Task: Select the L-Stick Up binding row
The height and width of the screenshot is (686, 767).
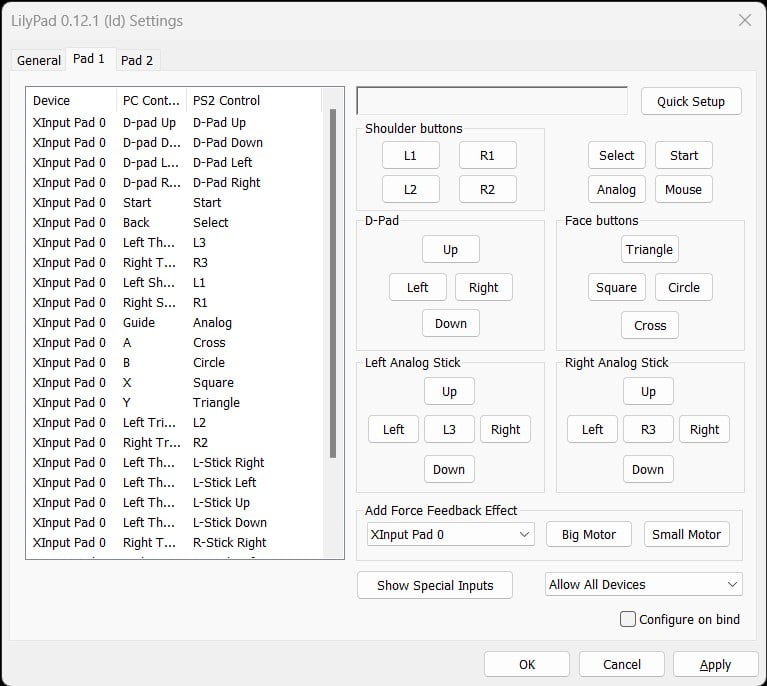Action: [x=175, y=503]
